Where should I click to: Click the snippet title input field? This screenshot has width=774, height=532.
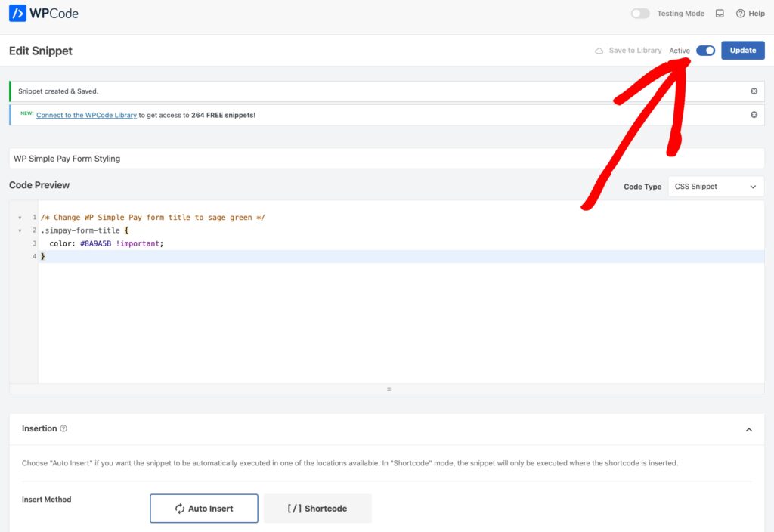[x=386, y=159]
